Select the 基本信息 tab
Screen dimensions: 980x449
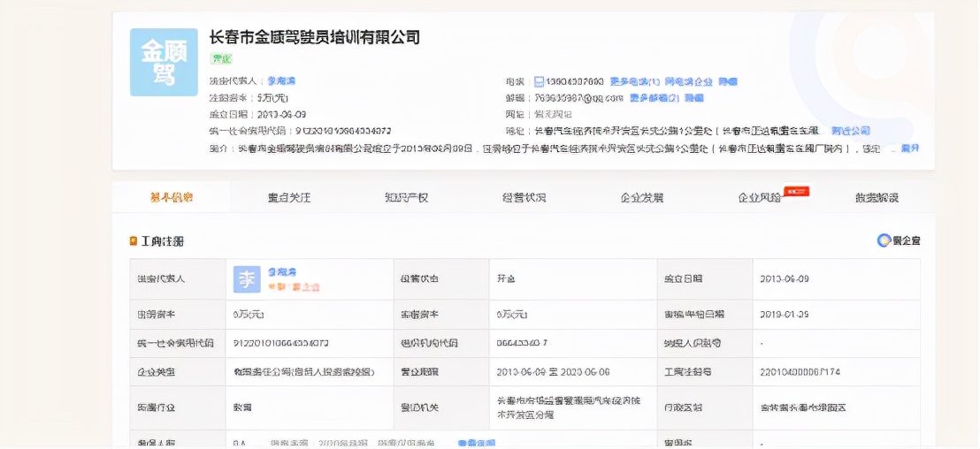(x=172, y=197)
